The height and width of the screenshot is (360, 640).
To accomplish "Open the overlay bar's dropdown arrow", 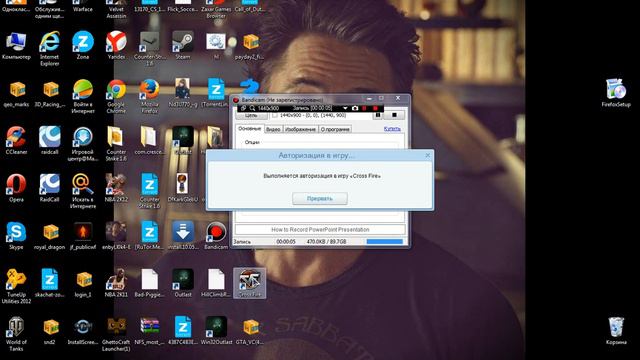I will tap(345, 108).
